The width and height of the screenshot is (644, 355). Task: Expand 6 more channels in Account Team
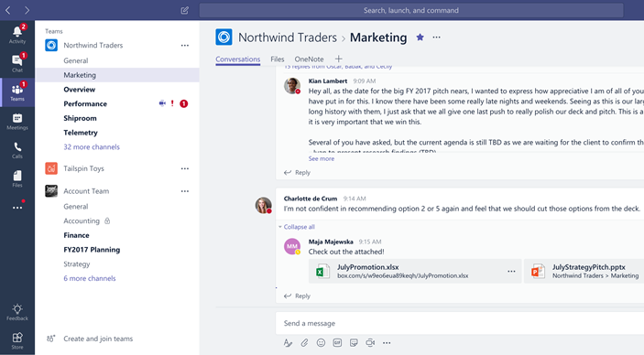click(90, 278)
